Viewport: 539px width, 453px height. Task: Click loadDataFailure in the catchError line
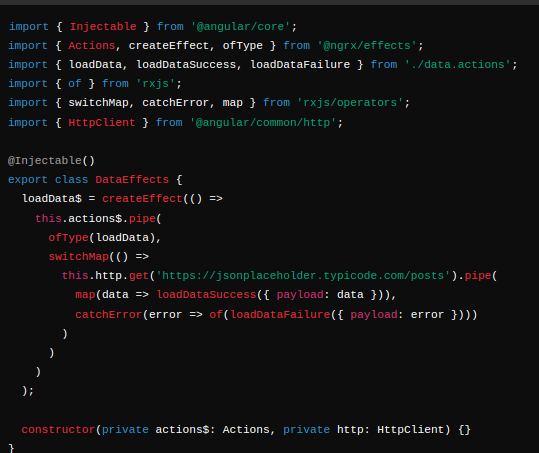pos(280,314)
